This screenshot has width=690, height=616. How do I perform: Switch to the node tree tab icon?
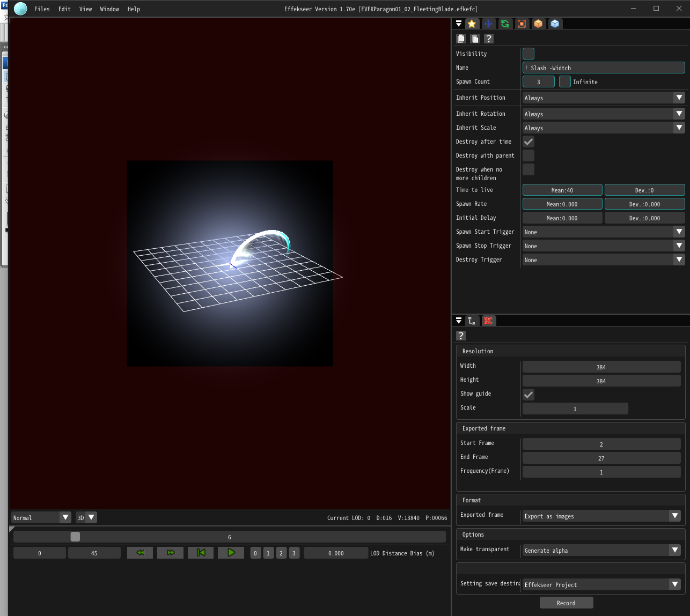coord(472,321)
